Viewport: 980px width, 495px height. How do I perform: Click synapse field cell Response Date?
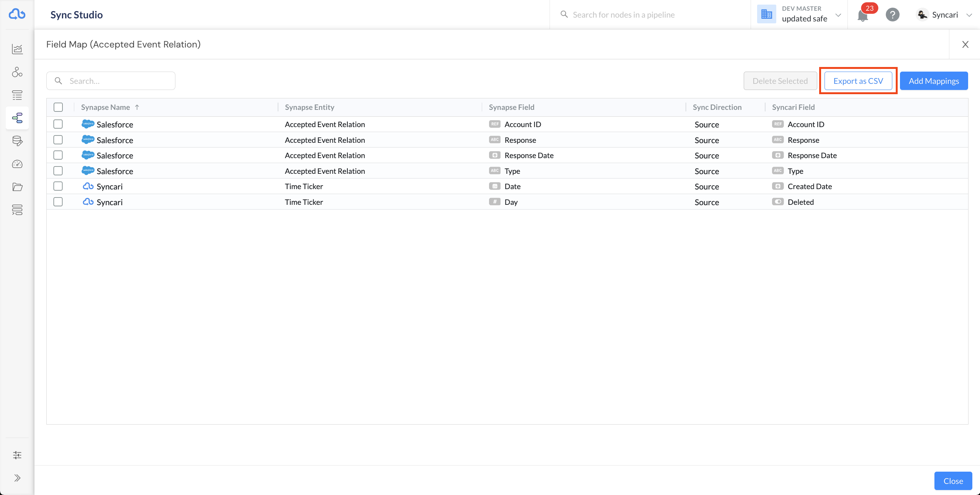(529, 155)
